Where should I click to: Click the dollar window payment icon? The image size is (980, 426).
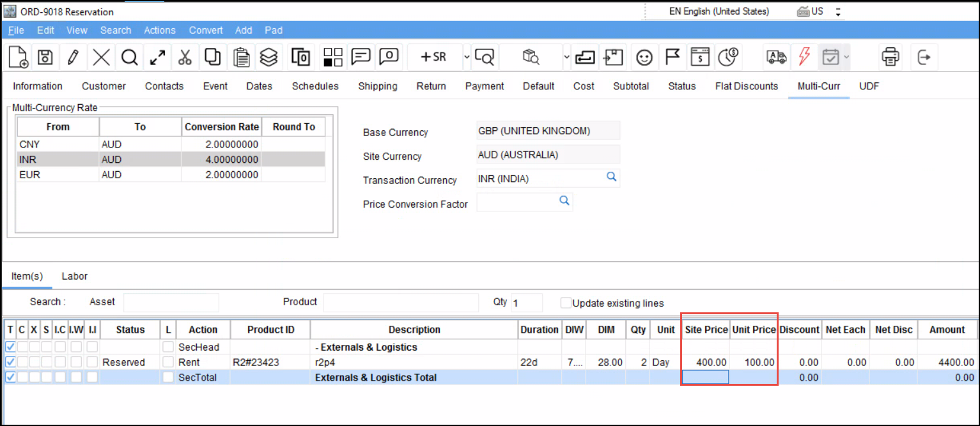click(x=701, y=57)
